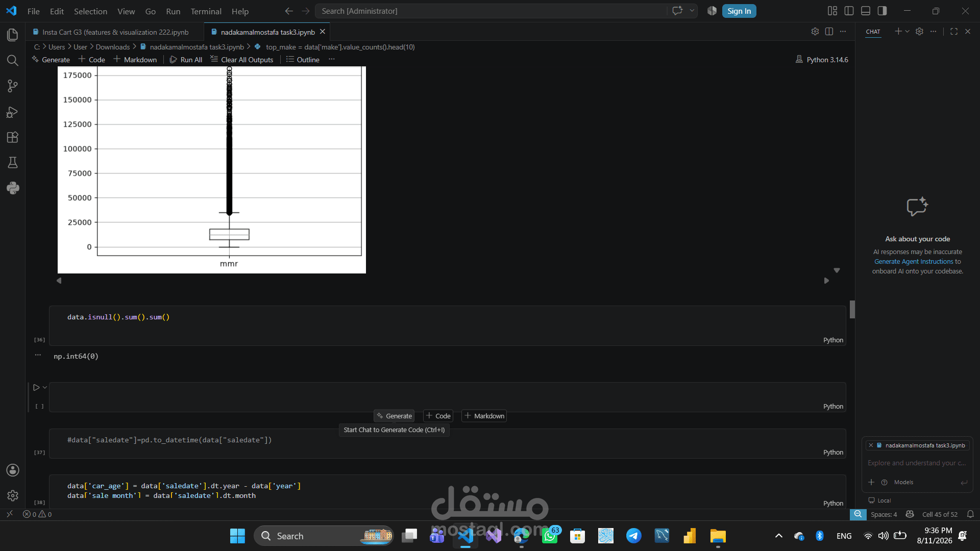The image size is (980, 551).
Task: Click the output right scroll arrow
Action: pos(826,281)
